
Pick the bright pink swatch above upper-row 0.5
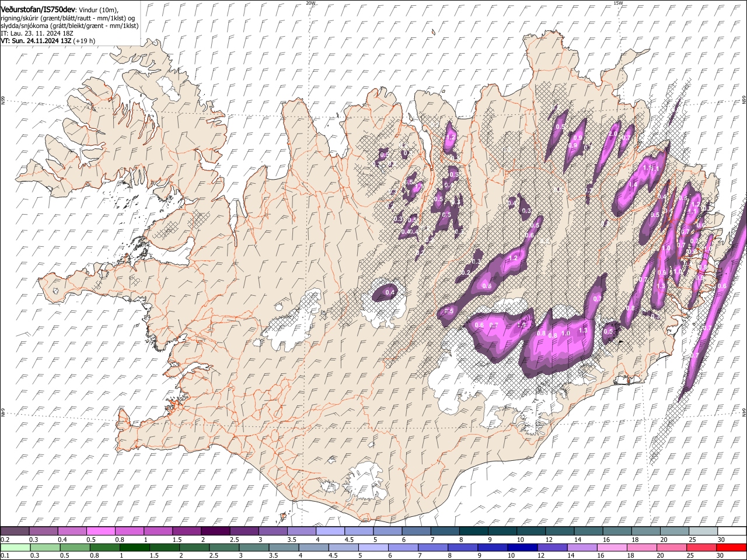pos(100,531)
